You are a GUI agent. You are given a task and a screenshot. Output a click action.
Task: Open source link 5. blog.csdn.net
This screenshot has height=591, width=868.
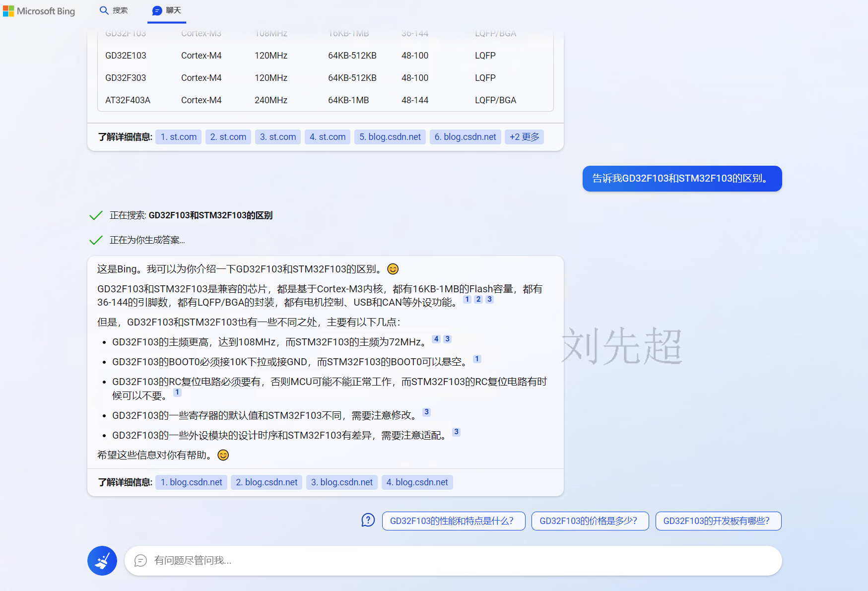coord(390,137)
